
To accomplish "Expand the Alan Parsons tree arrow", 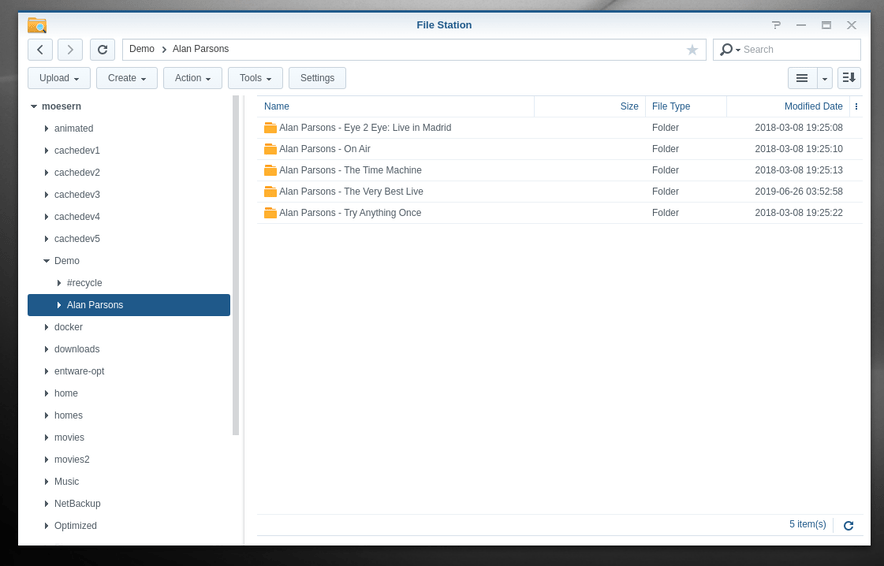I will pos(59,305).
